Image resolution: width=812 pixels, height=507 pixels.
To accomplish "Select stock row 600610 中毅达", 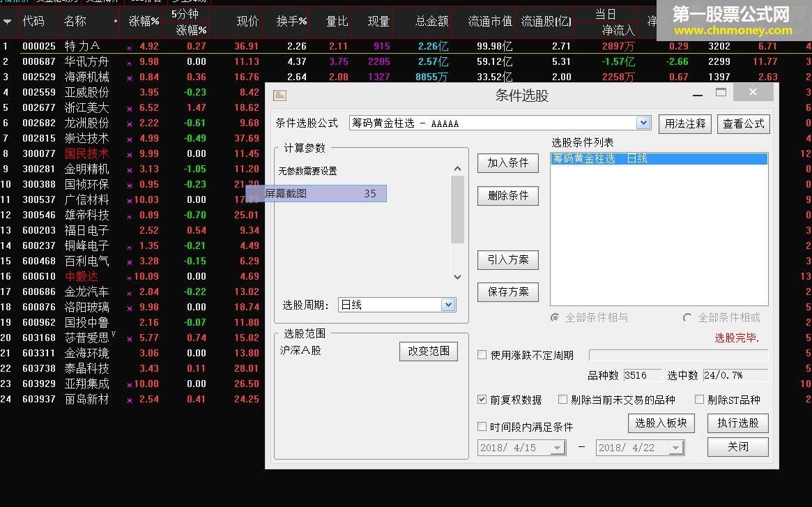I will 132,276.
